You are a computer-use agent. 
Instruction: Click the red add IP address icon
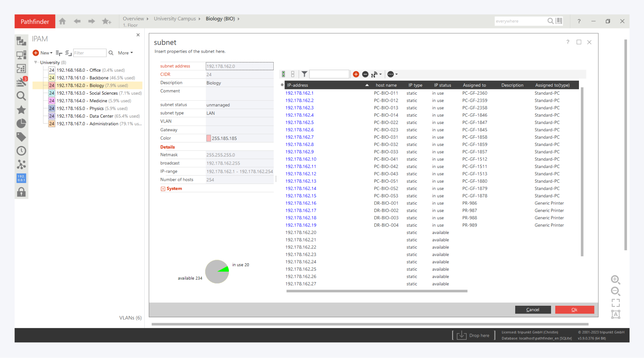point(356,74)
